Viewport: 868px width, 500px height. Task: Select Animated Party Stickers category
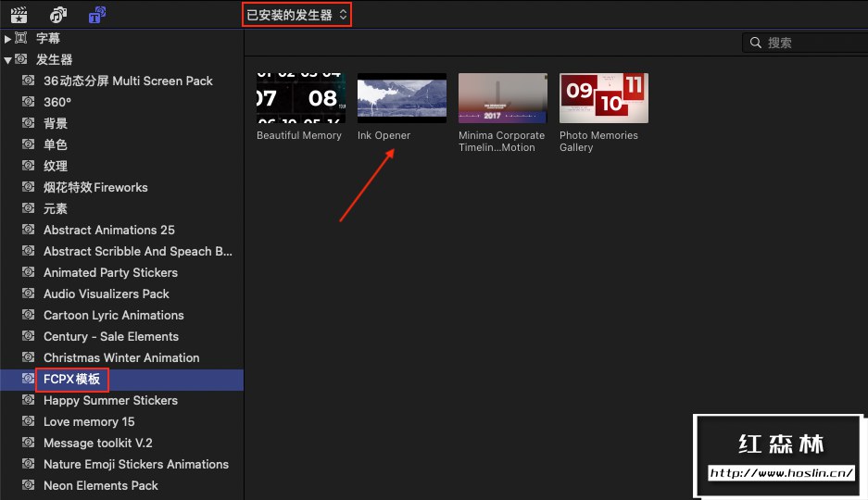pos(121,272)
